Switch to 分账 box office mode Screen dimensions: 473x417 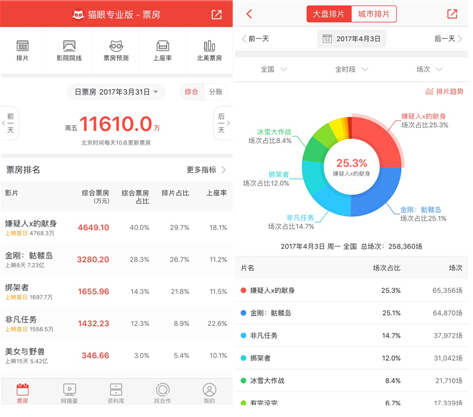point(215,92)
